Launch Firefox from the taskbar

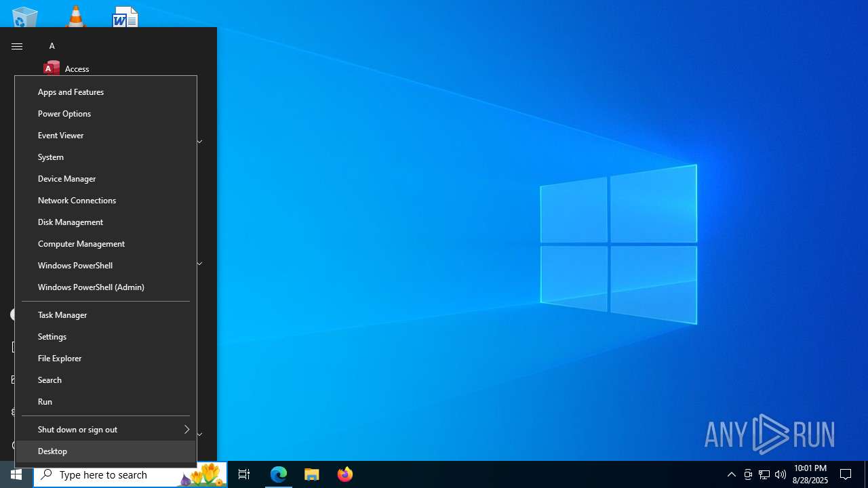(345, 474)
